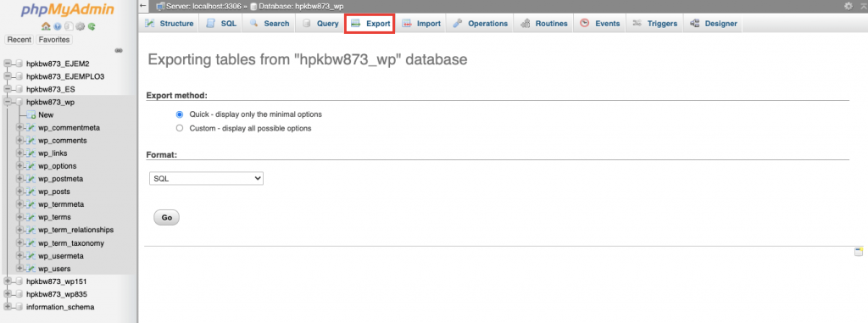Screen dimensions: 868x323
Task: Click the link-with-main-panel chain icon
Action: pos(119,50)
